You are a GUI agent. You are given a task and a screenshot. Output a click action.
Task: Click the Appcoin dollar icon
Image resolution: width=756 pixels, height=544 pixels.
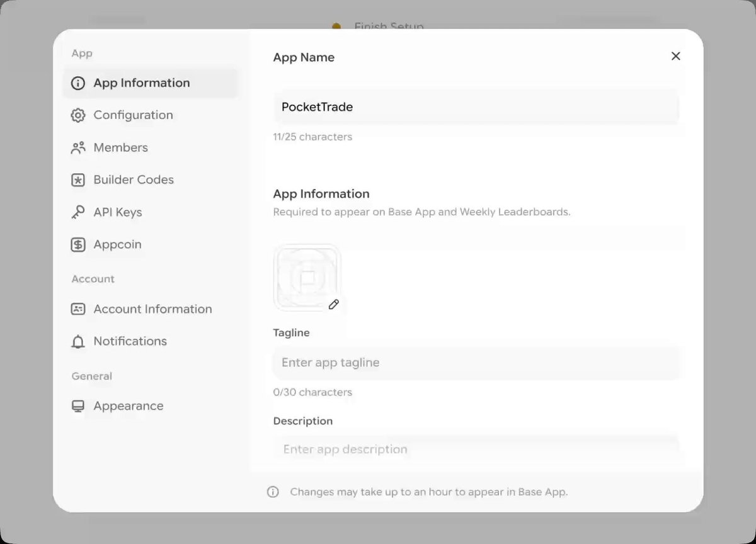tap(78, 245)
